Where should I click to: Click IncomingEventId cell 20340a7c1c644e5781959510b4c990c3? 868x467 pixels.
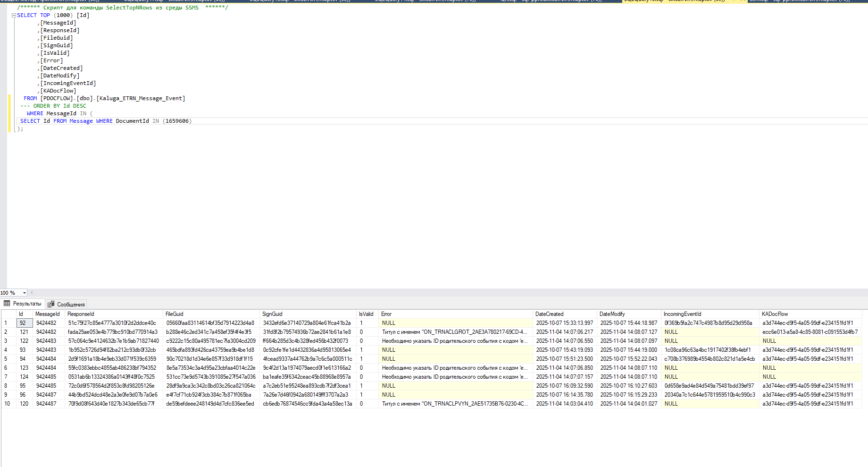coord(710,395)
